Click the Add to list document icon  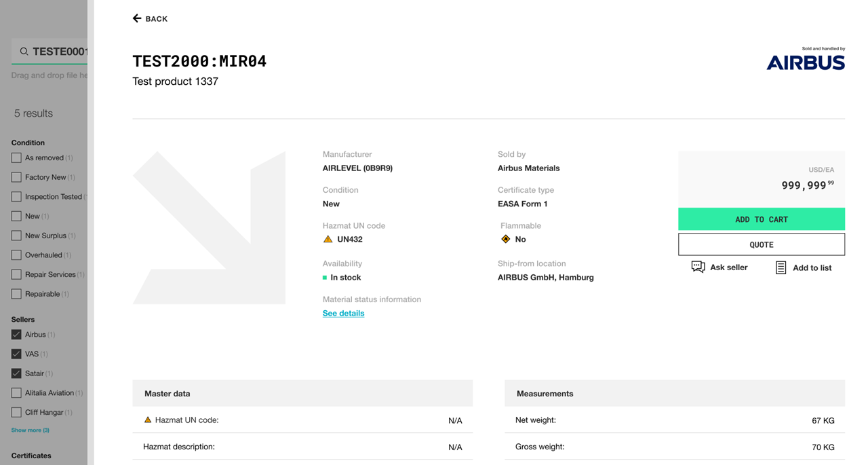point(781,267)
